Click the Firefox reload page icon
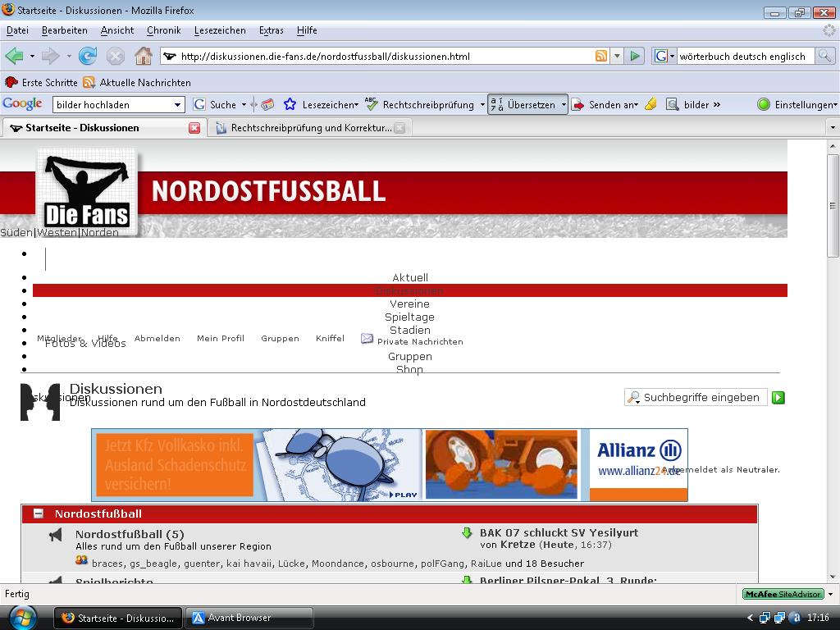 coord(88,56)
